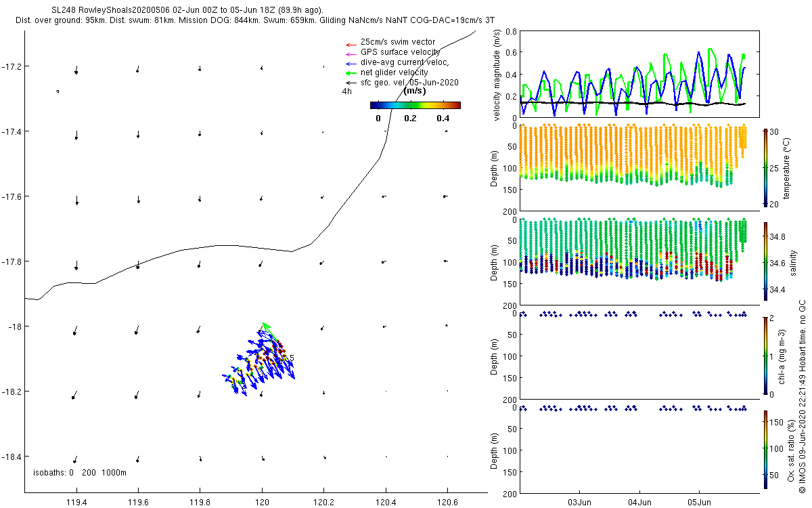Click the map longitude label 119.4

(76, 502)
